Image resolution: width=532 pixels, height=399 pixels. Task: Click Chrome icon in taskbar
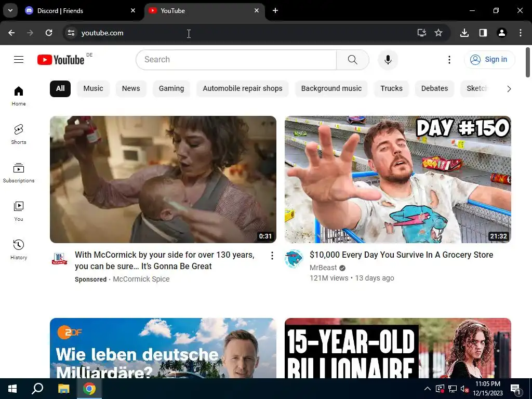coord(89,389)
